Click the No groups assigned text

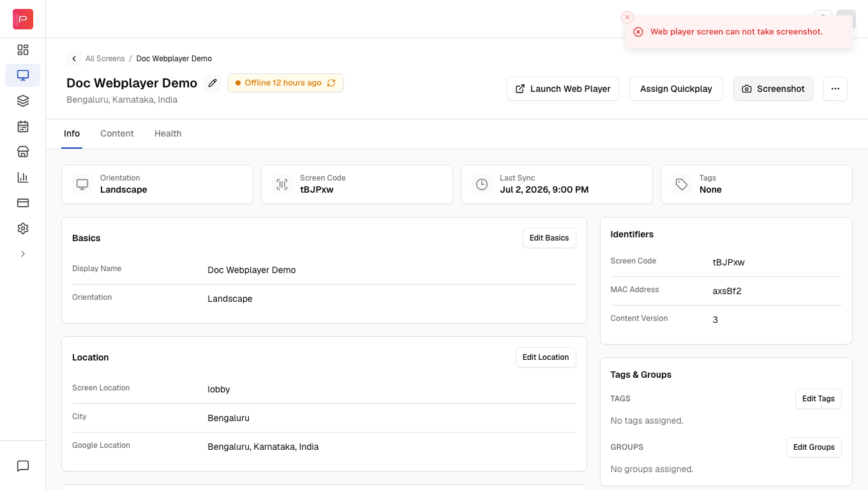coord(652,469)
